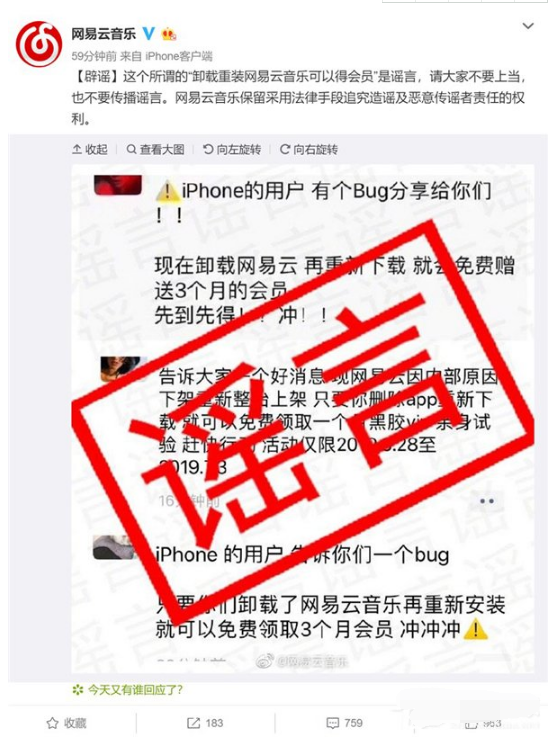Rotate image right with 向右旋转
The width and height of the screenshot is (556, 743).
click(309, 150)
